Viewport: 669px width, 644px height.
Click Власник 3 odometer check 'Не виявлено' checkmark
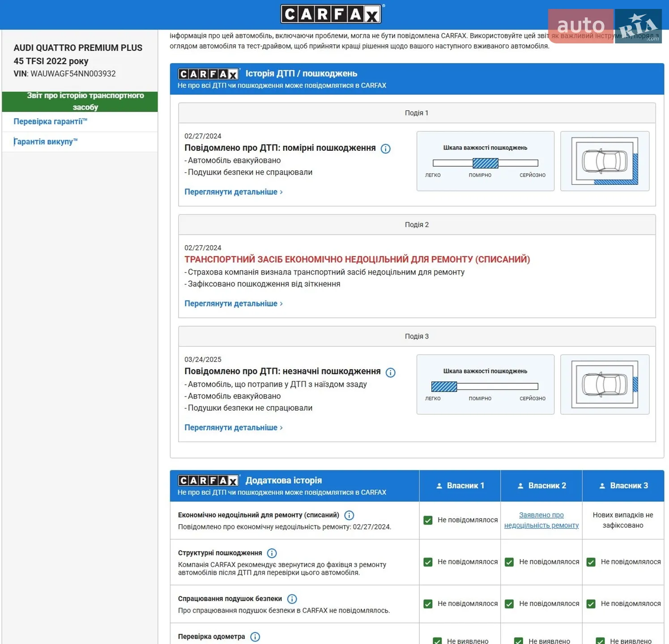[x=601, y=641]
